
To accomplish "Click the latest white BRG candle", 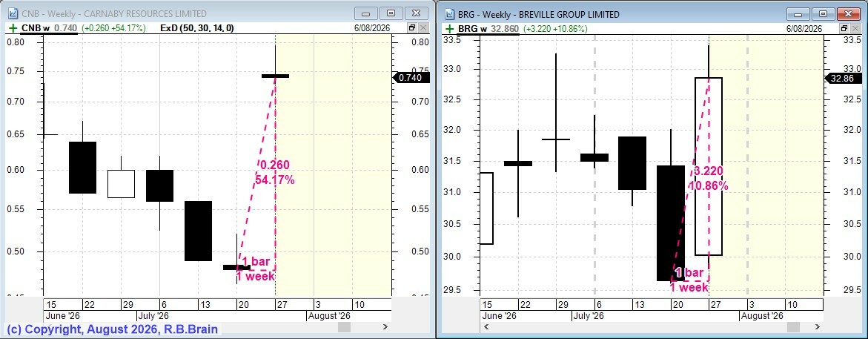I will [x=709, y=166].
